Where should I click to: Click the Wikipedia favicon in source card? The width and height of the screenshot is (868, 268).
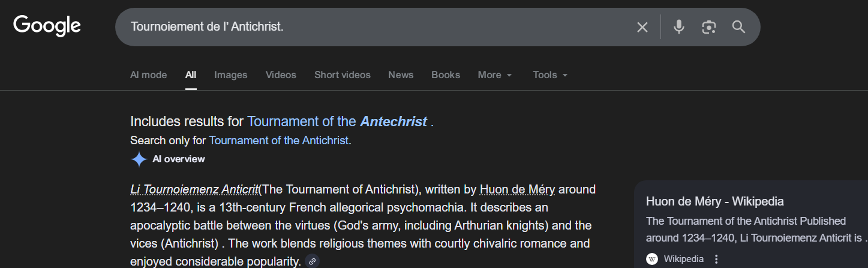pyautogui.click(x=652, y=259)
